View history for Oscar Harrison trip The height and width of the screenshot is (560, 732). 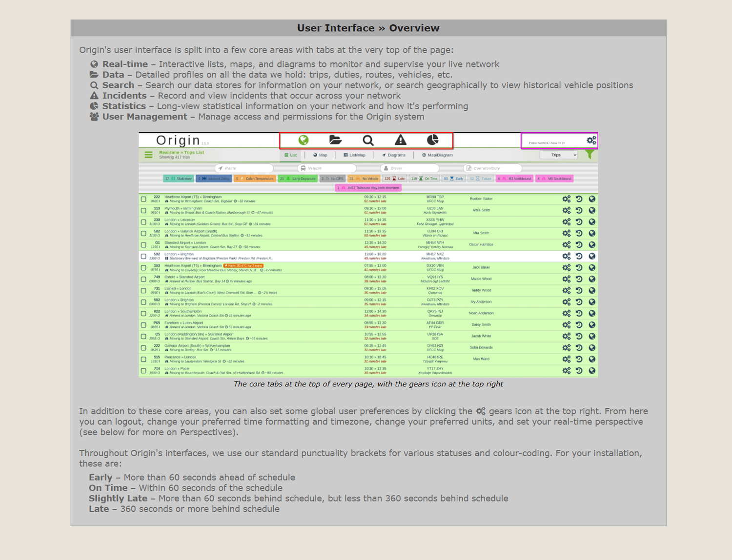(x=579, y=245)
